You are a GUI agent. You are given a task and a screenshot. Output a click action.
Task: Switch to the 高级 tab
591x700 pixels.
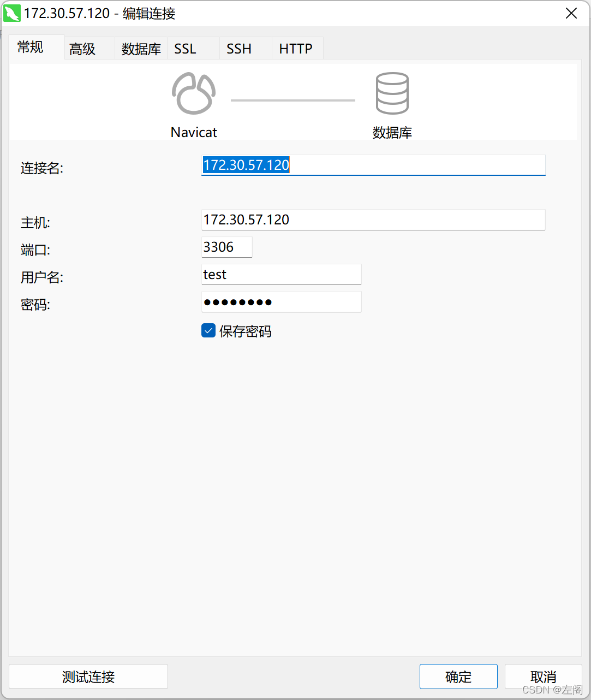point(82,48)
